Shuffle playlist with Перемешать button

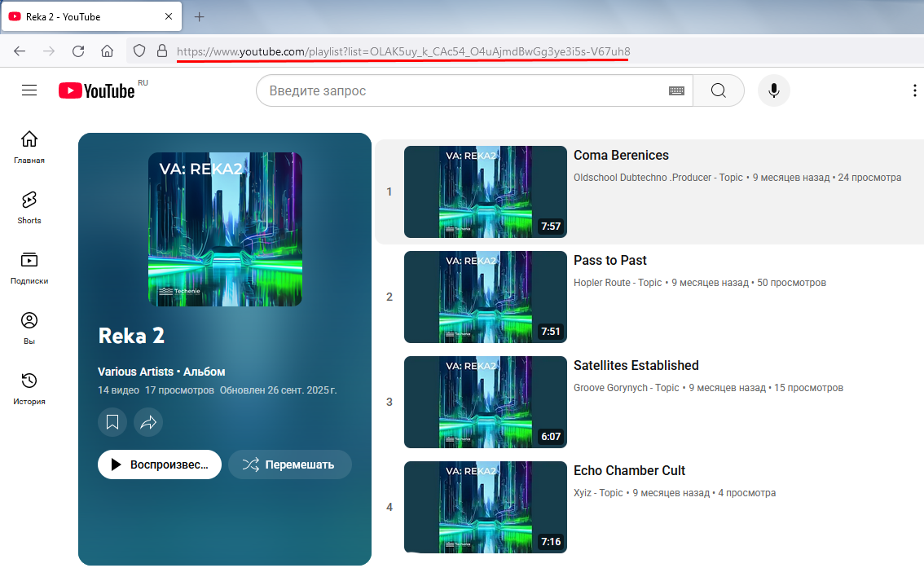coord(290,465)
